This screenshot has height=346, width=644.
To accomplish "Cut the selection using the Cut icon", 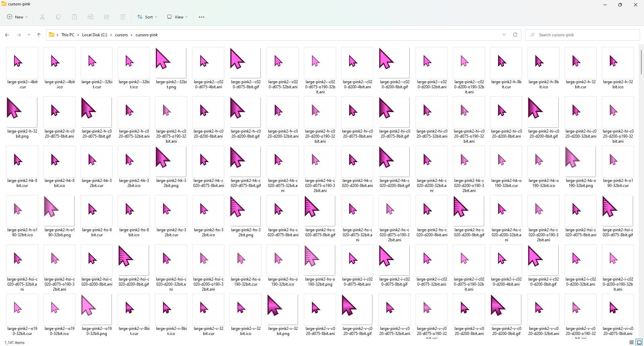I will [42, 17].
